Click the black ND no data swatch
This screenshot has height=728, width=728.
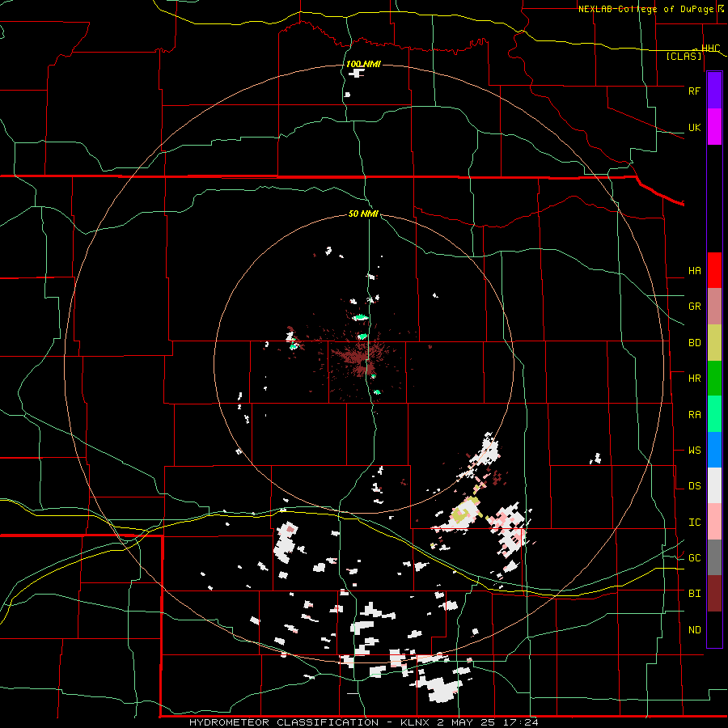tap(714, 629)
